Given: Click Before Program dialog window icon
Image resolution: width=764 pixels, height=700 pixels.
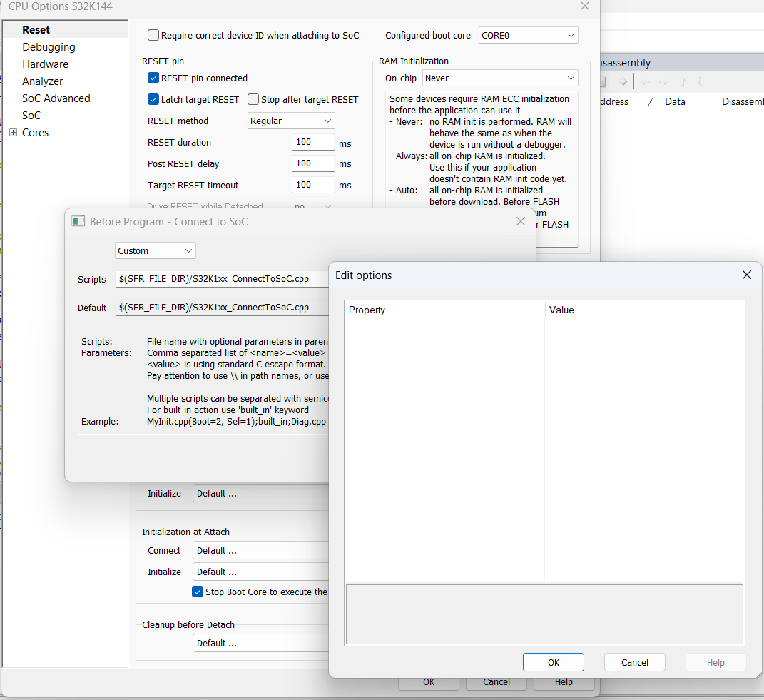Looking at the screenshot, I should 78,221.
